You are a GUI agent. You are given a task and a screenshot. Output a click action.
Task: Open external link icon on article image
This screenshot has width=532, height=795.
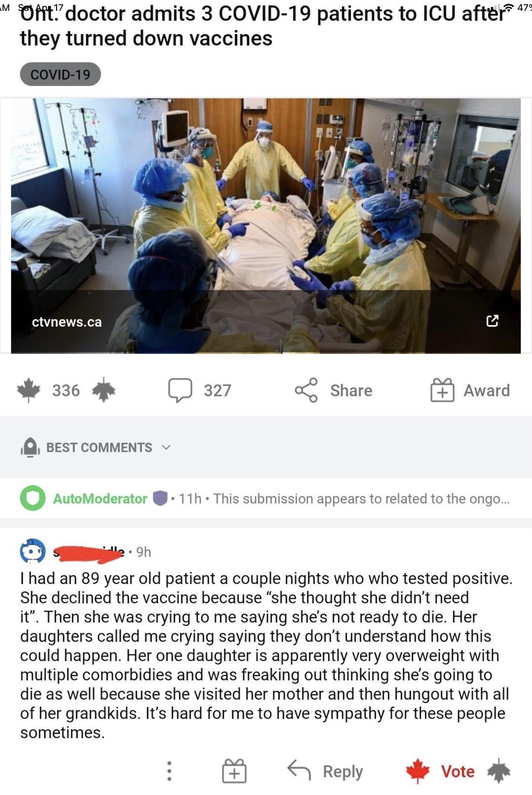tap(492, 321)
